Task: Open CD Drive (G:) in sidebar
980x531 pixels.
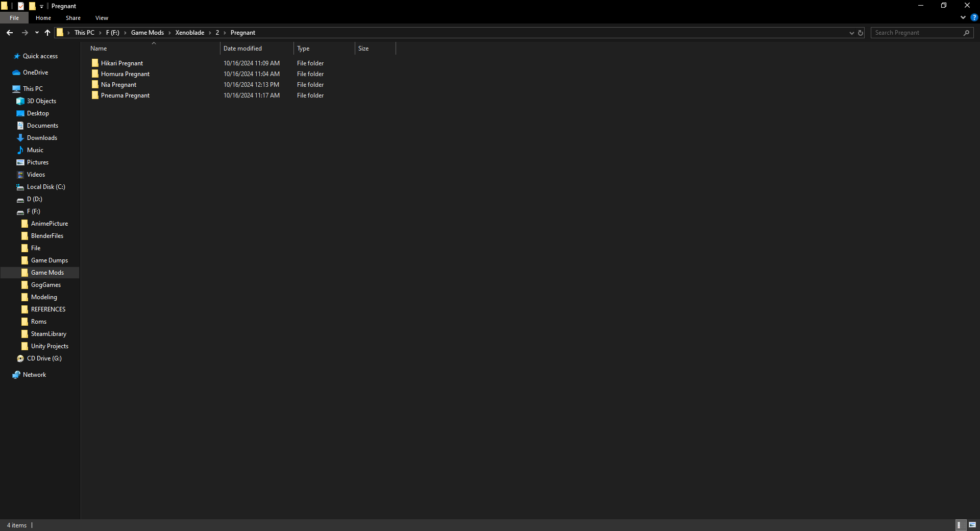Action: pos(44,358)
